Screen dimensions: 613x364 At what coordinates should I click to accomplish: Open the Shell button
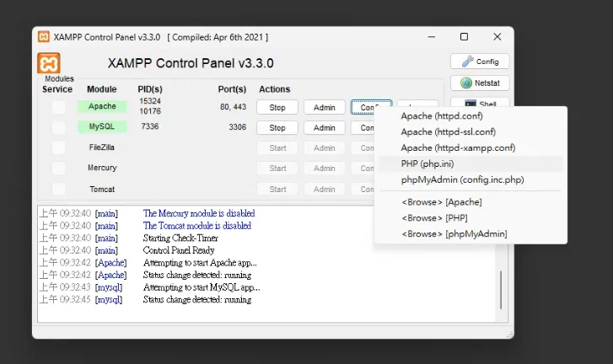[480, 102]
